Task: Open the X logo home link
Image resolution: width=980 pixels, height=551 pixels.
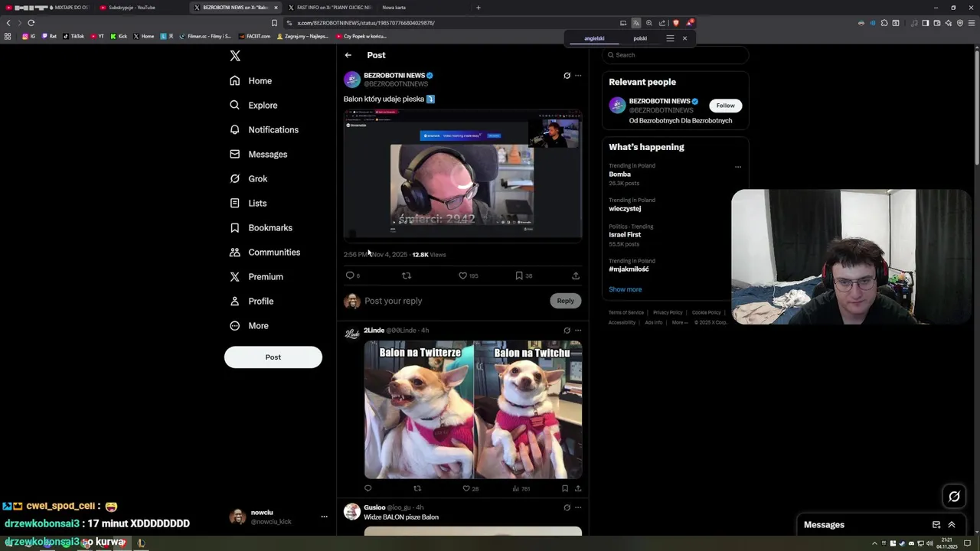Action: [x=235, y=56]
